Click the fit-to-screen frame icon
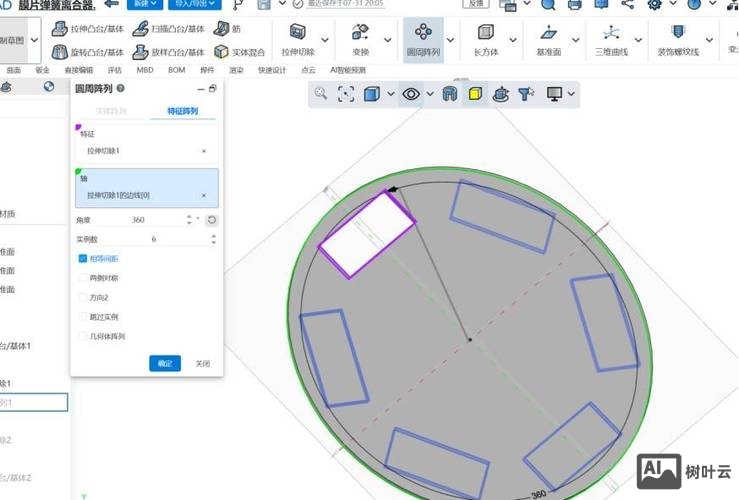 (346, 94)
